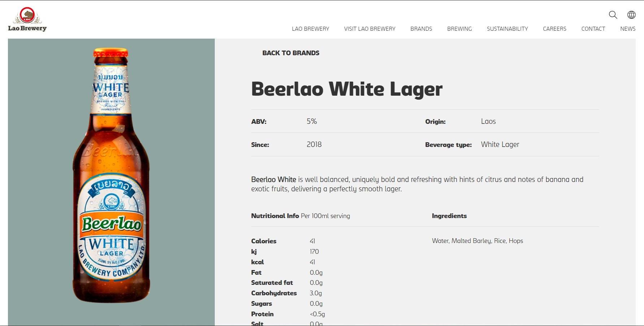Viewport: 644px width, 326px height.
Task: Click the Sugars row label
Action: point(261,304)
